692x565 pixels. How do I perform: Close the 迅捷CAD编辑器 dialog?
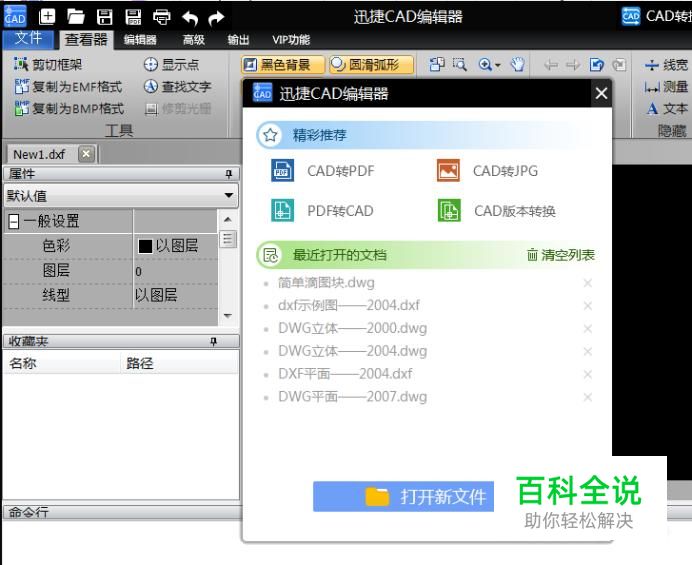[601, 94]
